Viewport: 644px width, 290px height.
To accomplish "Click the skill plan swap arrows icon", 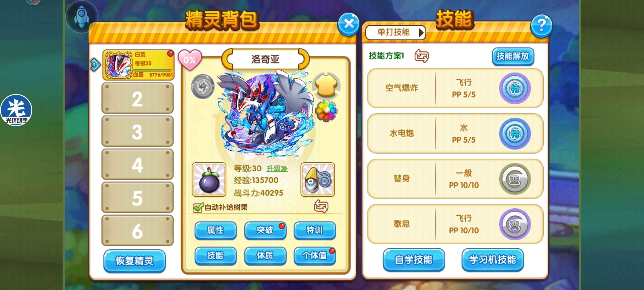I will [422, 56].
